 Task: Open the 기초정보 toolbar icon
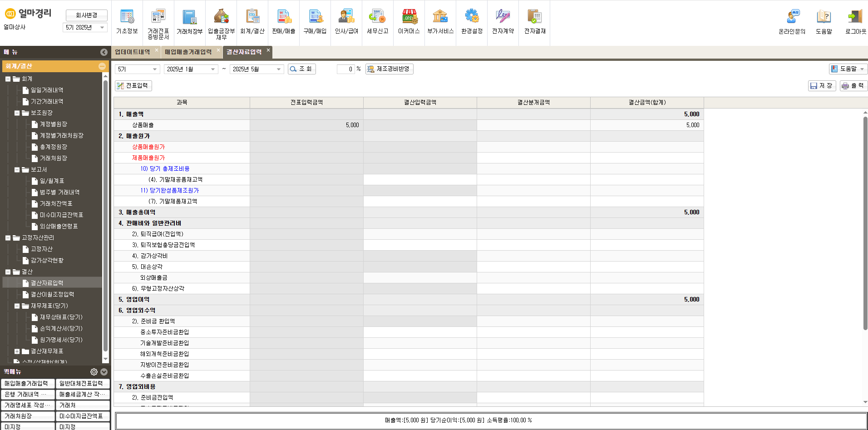(x=127, y=22)
